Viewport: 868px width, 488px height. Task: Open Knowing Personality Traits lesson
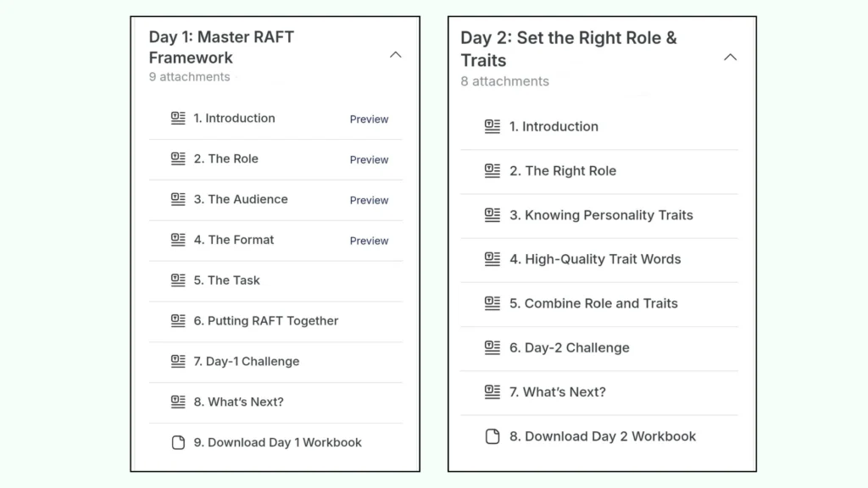[601, 215]
